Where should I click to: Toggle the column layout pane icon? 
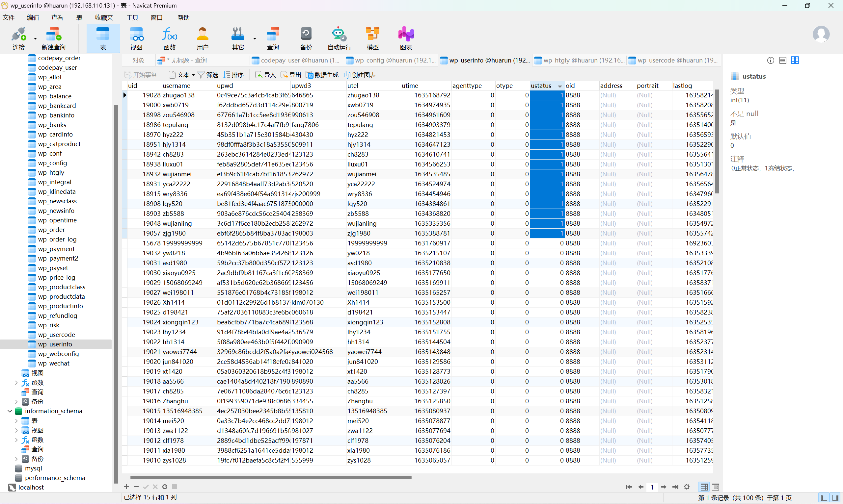coord(795,61)
